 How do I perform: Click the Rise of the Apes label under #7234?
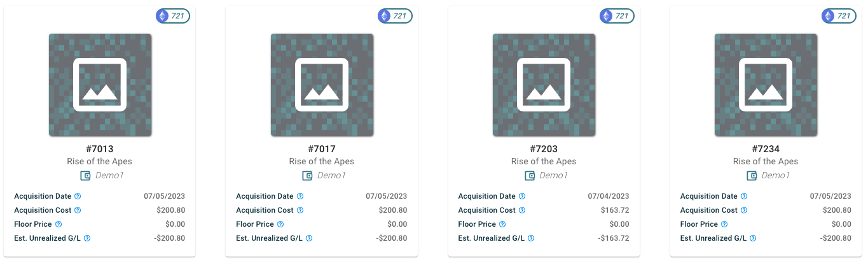[766, 162]
